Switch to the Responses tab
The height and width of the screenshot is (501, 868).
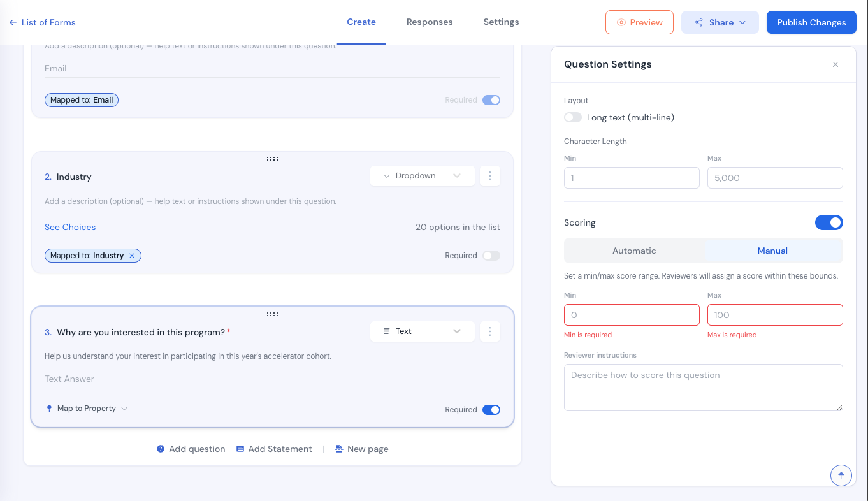click(430, 22)
